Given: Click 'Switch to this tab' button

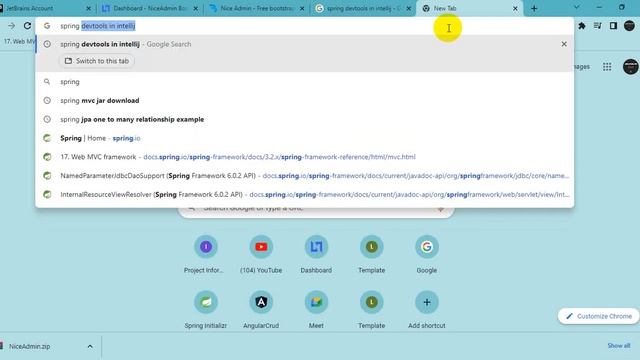Looking at the screenshot, I should click(97, 61).
